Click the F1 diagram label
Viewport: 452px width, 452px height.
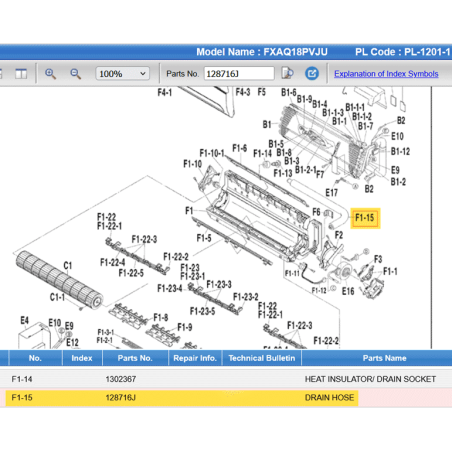tap(189, 211)
